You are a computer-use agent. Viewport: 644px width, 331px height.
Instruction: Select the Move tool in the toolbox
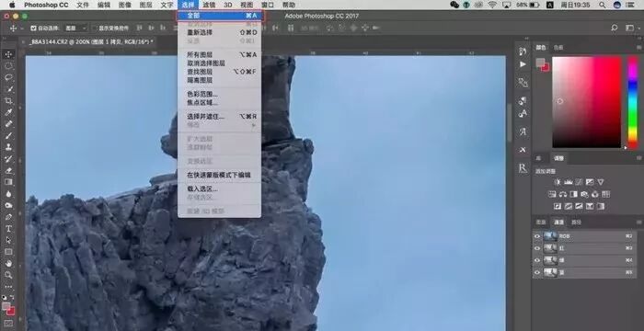coord(8,54)
